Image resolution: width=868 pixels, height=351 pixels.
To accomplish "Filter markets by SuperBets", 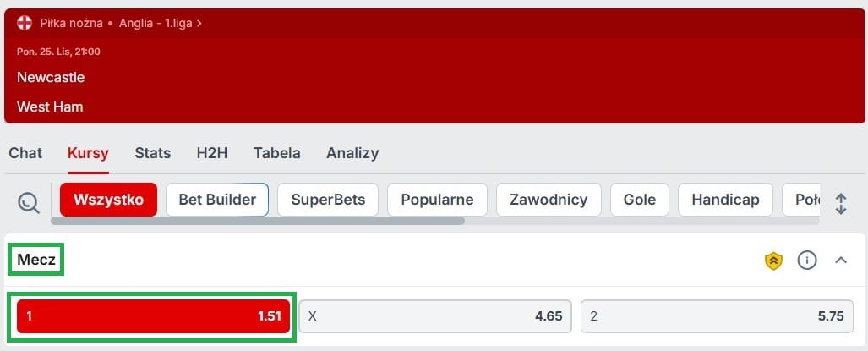I will tap(328, 200).
